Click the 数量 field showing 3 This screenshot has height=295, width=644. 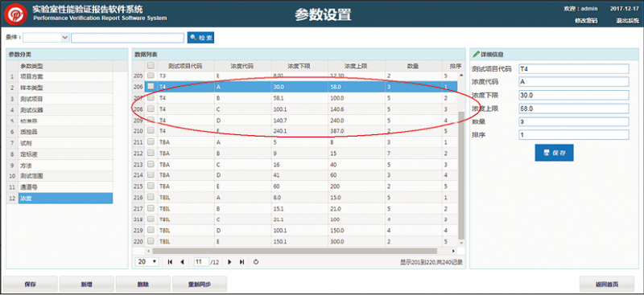(574, 122)
